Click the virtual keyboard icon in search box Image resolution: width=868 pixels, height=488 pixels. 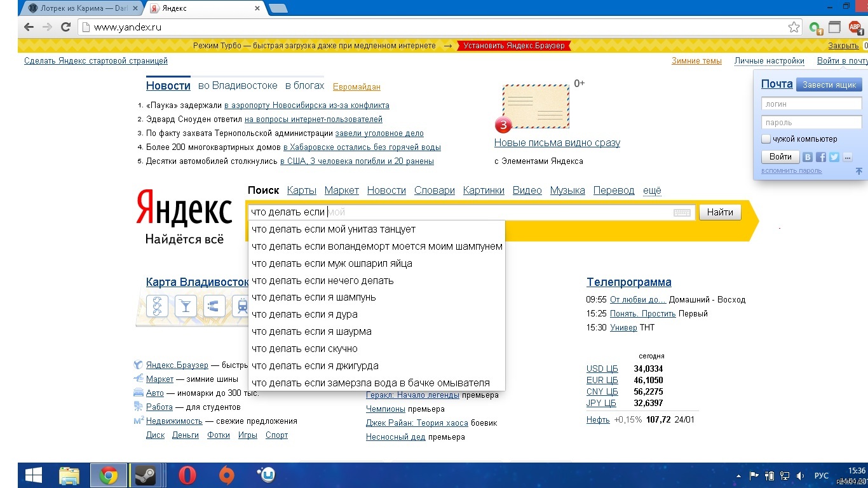tap(682, 213)
